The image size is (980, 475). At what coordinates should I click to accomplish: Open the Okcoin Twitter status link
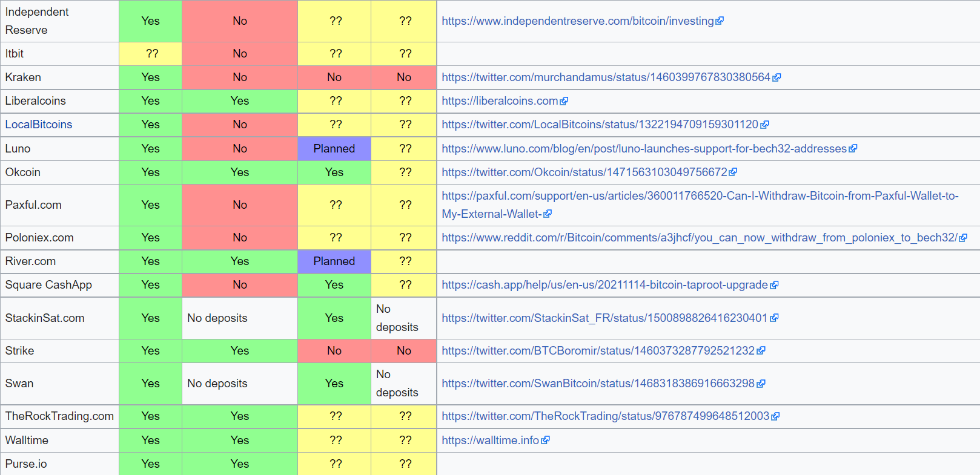tap(584, 172)
